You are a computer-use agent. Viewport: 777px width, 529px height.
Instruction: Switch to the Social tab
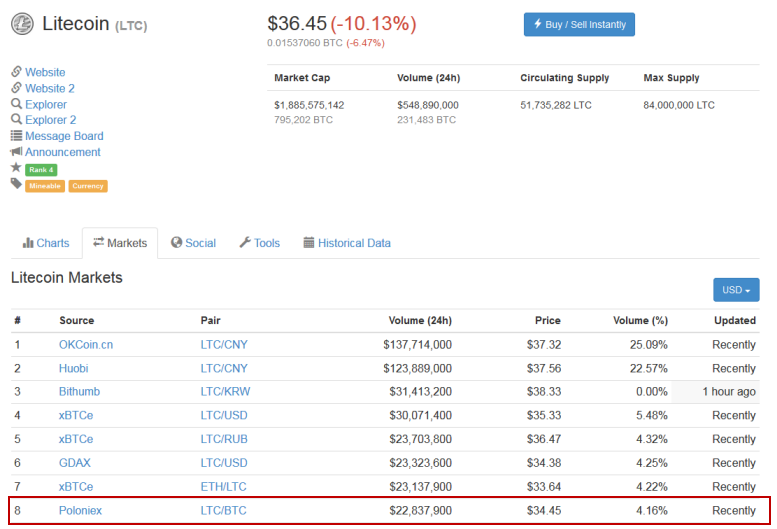click(193, 243)
